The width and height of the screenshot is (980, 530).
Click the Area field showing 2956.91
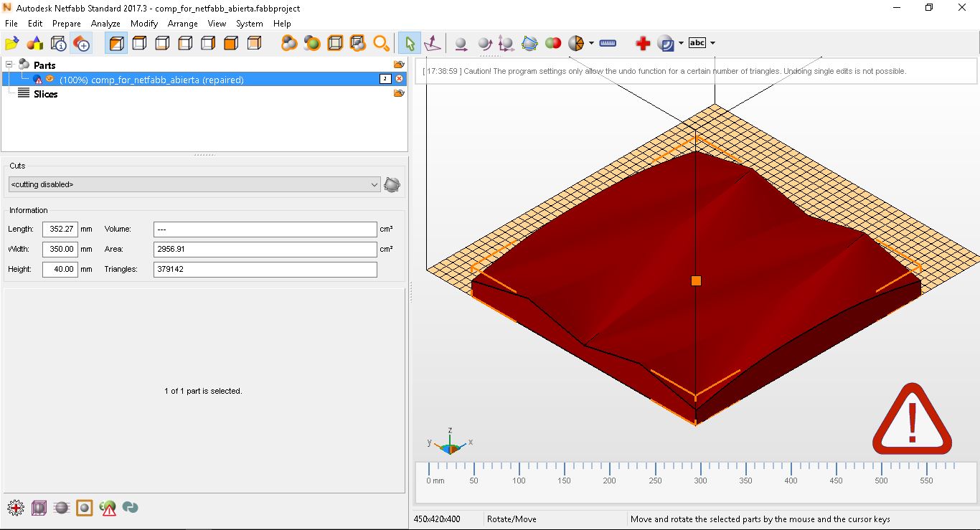[265, 250]
